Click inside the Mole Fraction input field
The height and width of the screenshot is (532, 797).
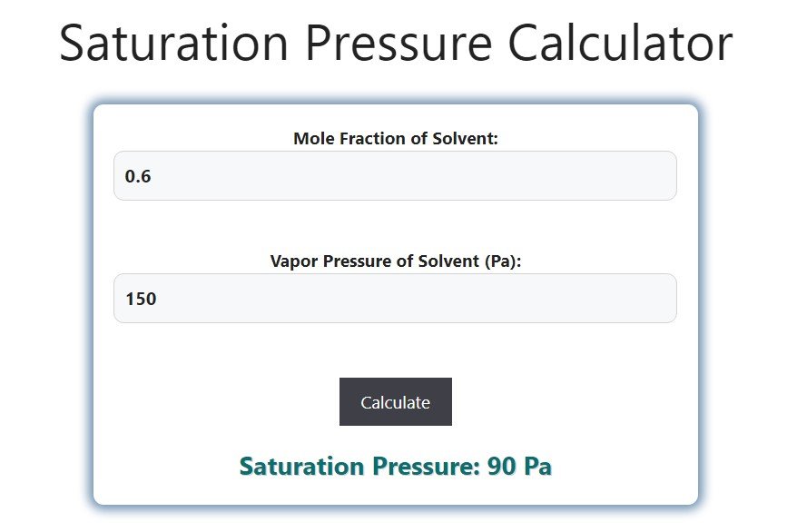click(395, 175)
